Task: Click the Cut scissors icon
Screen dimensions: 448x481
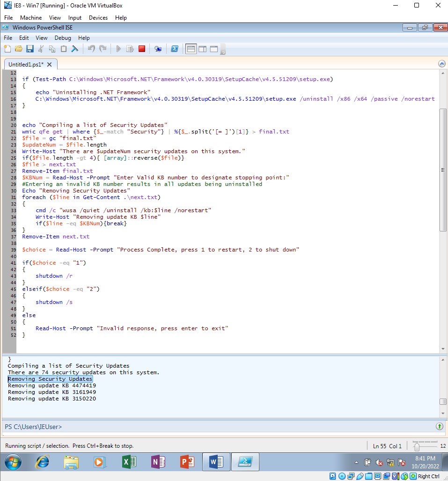Action: (41, 49)
